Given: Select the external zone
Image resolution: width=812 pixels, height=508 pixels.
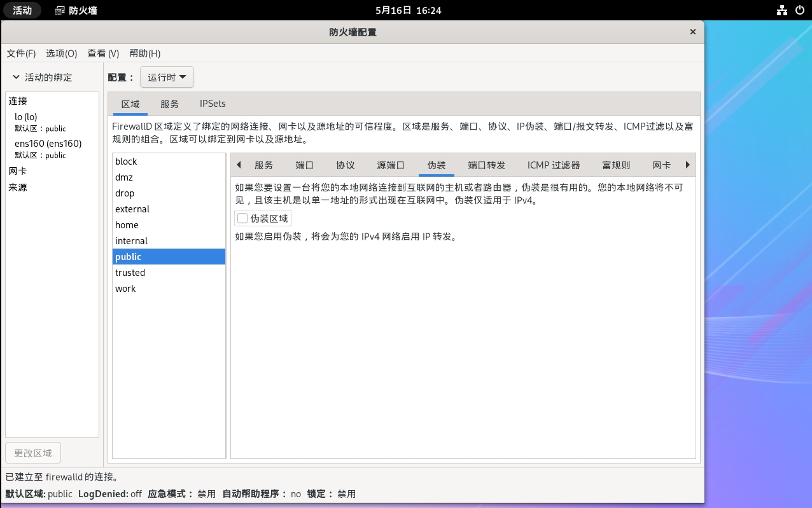Looking at the screenshot, I should pos(169,209).
